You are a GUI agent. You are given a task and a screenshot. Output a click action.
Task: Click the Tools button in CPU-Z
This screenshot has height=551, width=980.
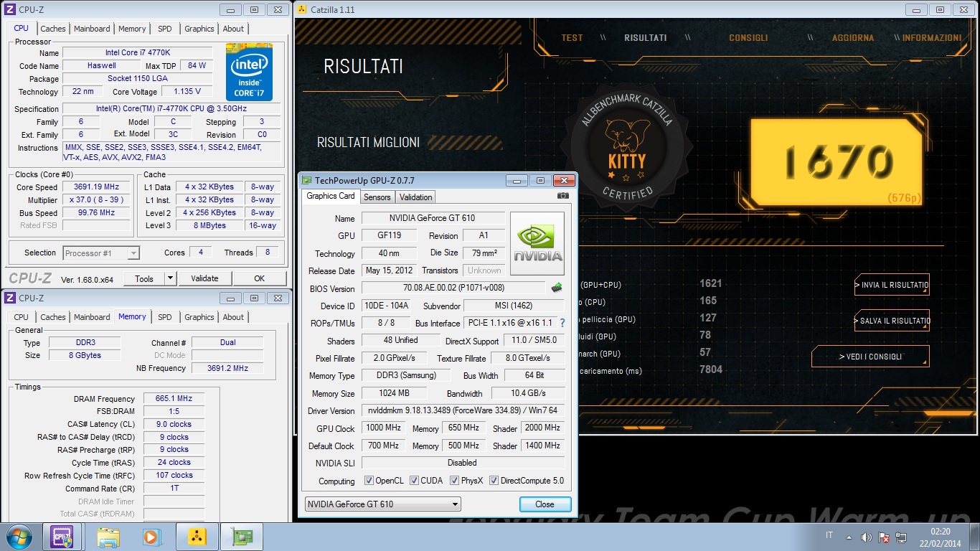[x=144, y=278]
